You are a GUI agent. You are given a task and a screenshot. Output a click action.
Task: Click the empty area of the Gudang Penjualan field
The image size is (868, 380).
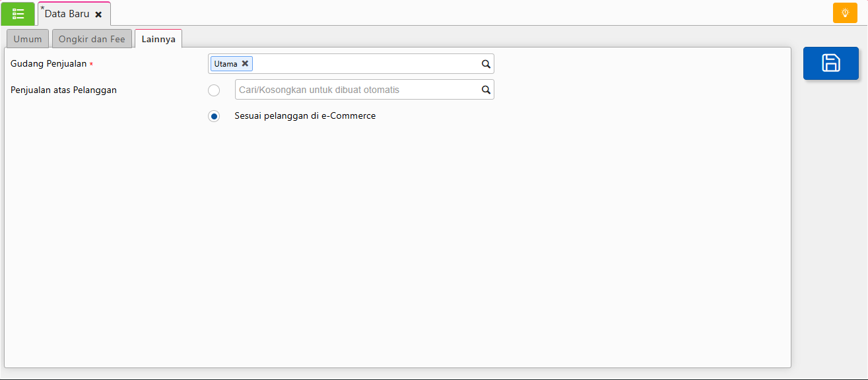pos(363,64)
